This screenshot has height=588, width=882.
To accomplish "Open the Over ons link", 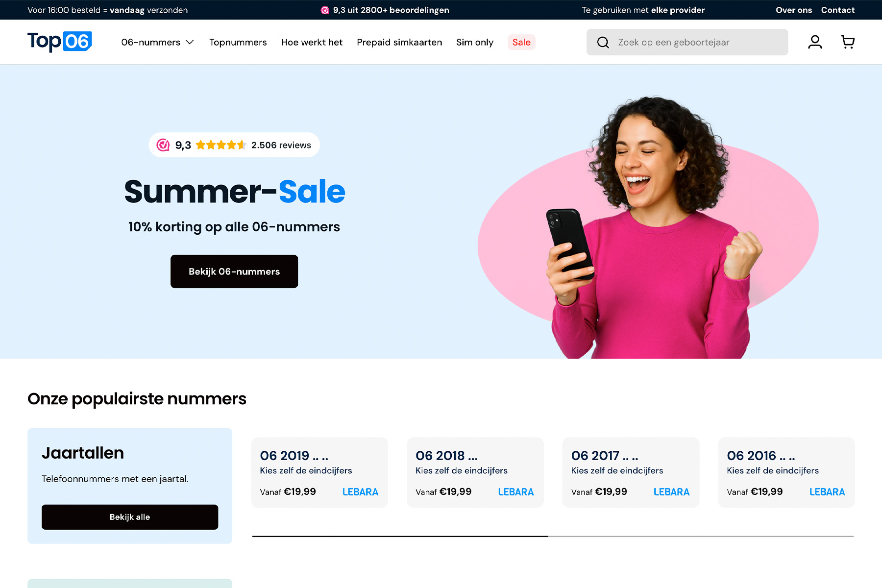I will (x=794, y=10).
